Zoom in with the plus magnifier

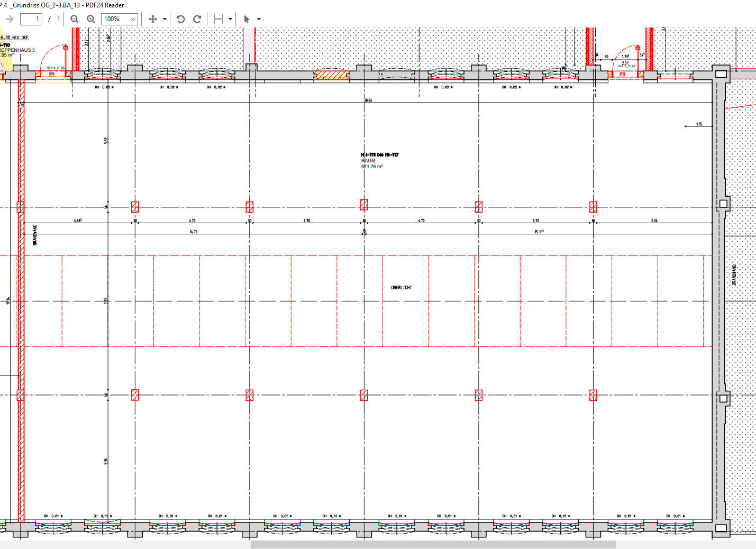91,19
